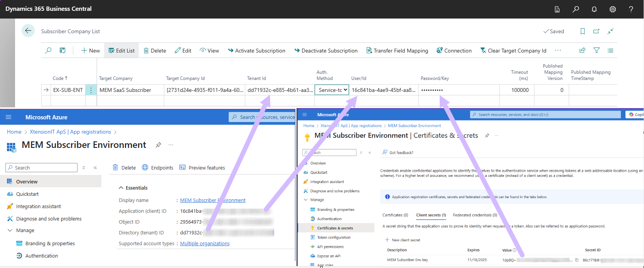Open the more options ellipsis in toolbar
This screenshot has height=268, width=644.
click(x=558, y=50)
